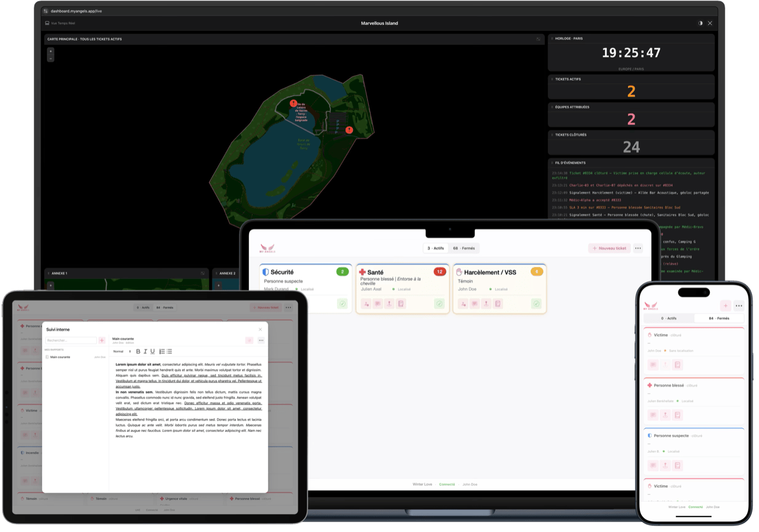Zoom in on the main map
Viewport: 759px width, 532px height.
point(50,52)
